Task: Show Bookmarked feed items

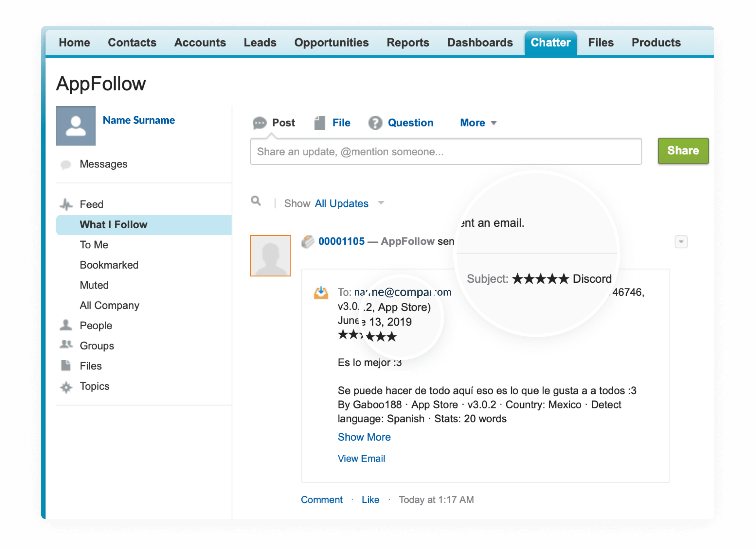Action: 109,265
